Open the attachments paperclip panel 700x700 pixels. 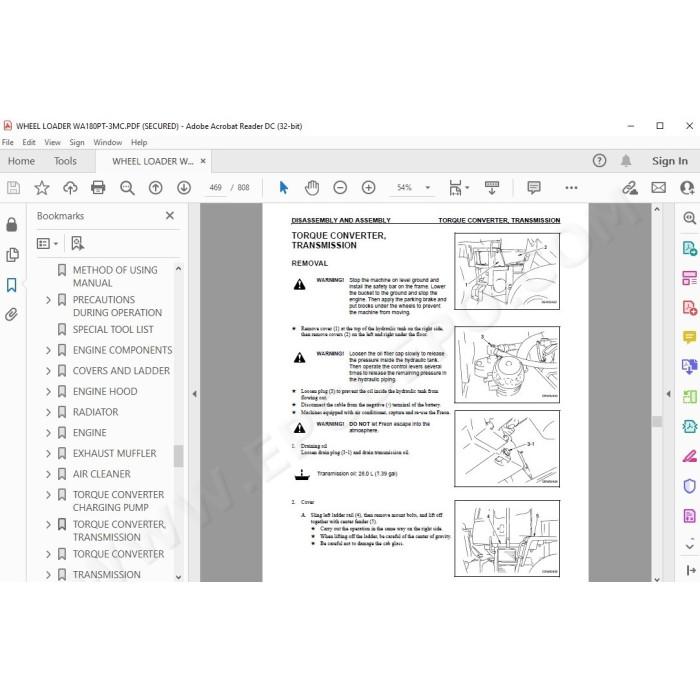(x=12, y=315)
